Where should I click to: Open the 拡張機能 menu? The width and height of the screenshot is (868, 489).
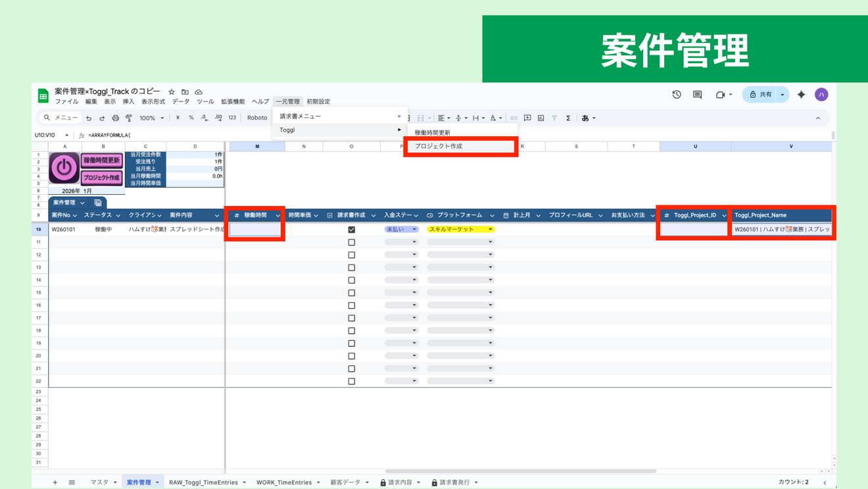tap(233, 102)
